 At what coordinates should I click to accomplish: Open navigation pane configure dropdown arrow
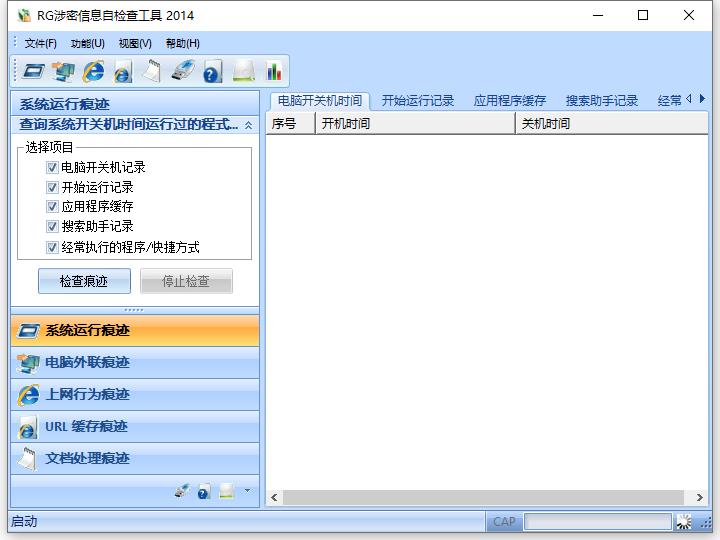(247, 491)
